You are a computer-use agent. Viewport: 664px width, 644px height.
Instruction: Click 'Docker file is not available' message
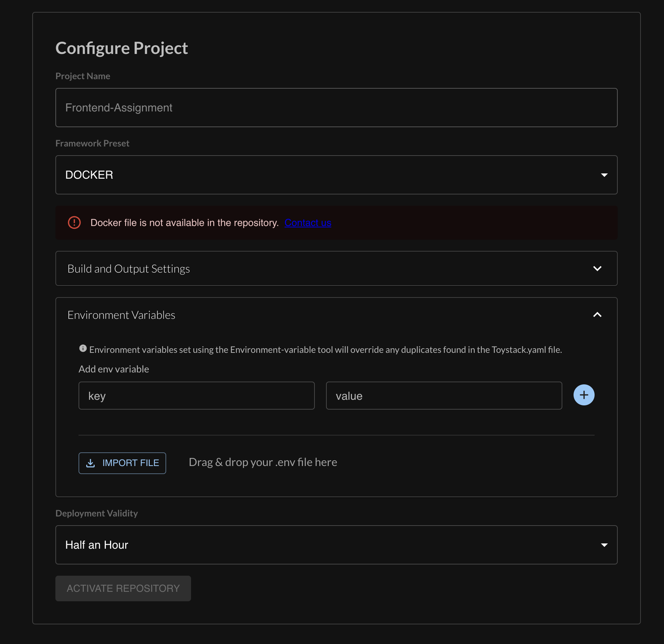point(184,223)
